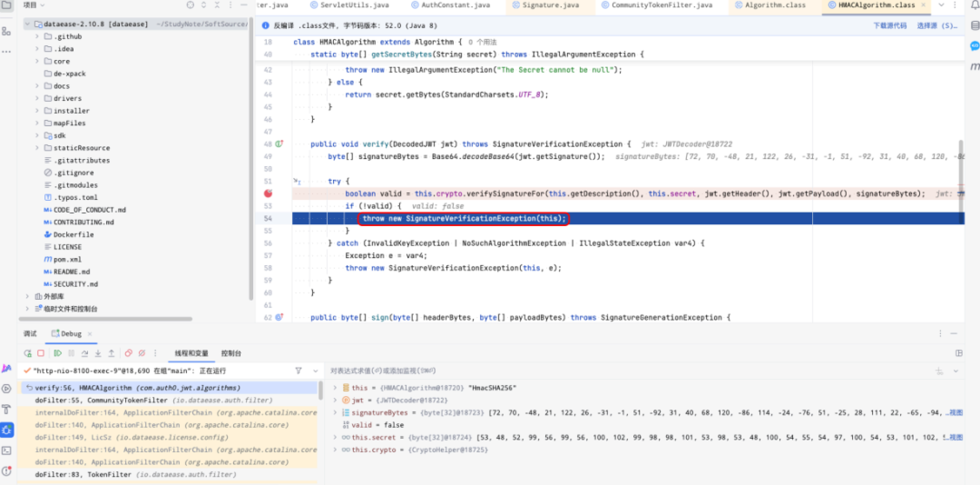980x485 pixels.
Task: Click the Pause Program icon
Action: [72, 353]
